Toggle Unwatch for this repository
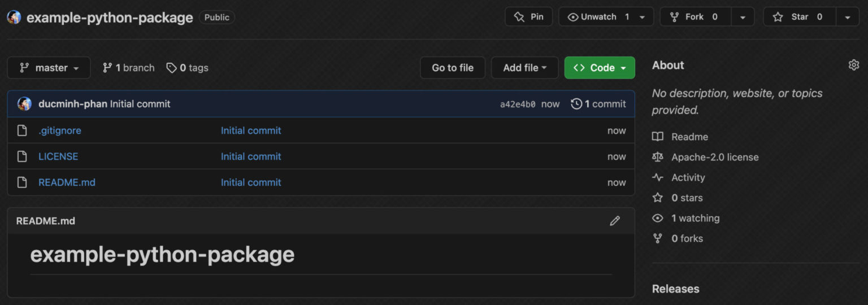Screen dimensions: 868x305 coord(599,17)
